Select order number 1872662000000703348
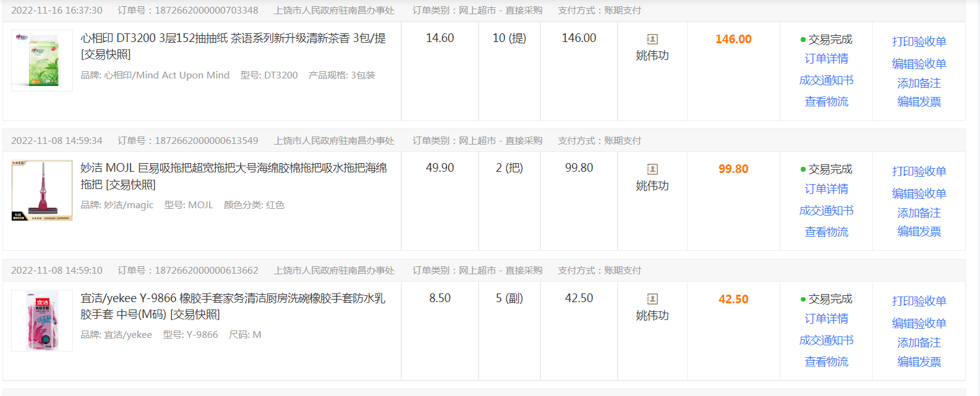This screenshot has height=396, width=980. [207, 11]
